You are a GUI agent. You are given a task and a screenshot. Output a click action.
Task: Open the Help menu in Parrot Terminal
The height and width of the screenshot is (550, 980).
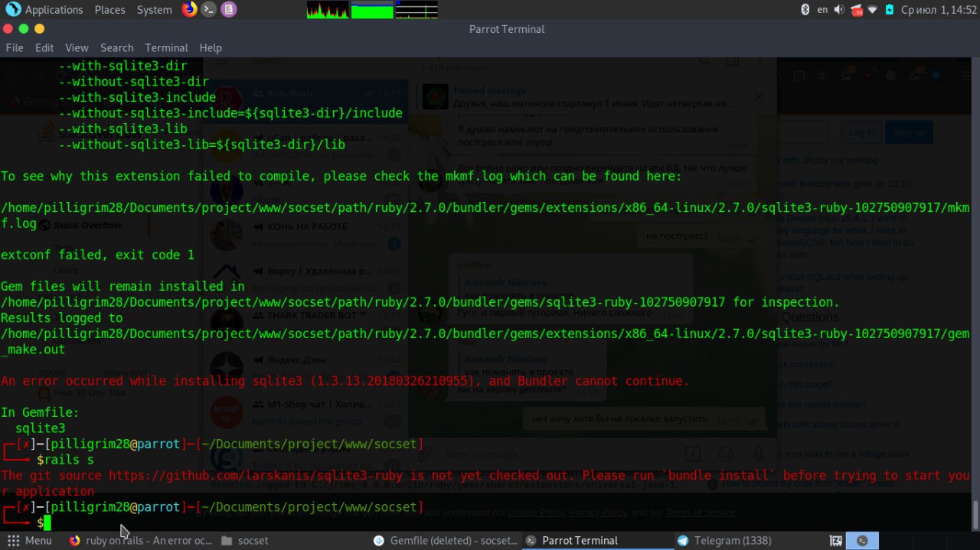click(x=211, y=47)
